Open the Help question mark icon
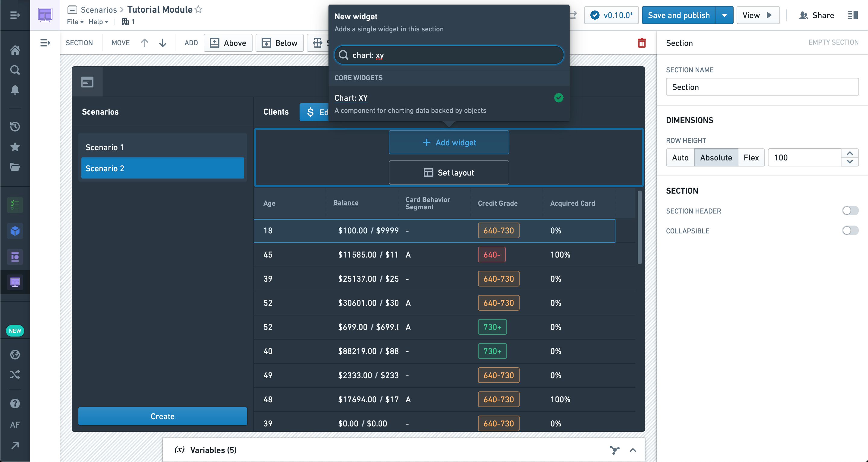Screen dimensions: 868x462 click(15, 403)
